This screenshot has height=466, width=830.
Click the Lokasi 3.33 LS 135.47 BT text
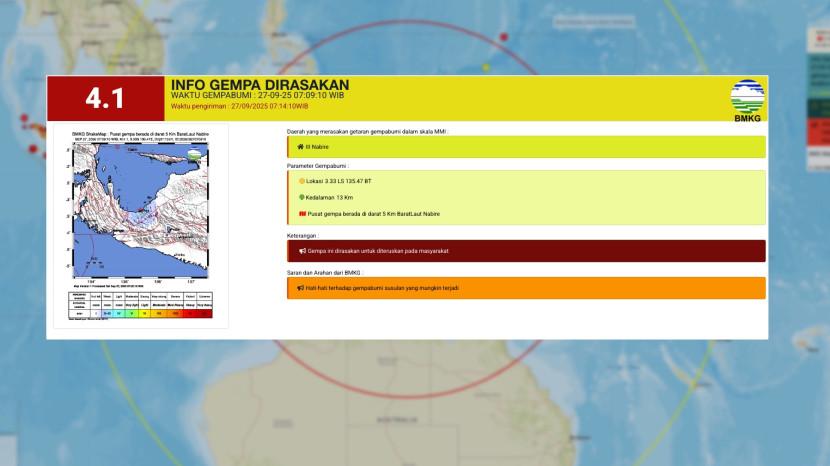pyautogui.click(x=339, y=181)
